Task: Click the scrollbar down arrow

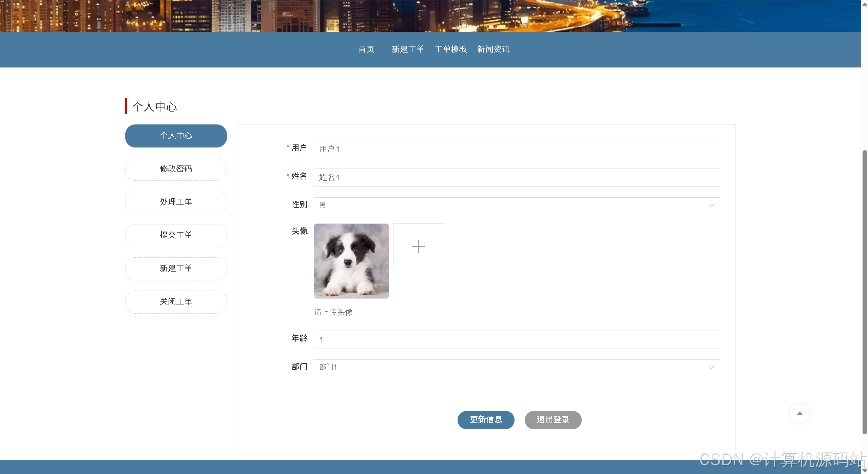Action: [x=865, y=471]
